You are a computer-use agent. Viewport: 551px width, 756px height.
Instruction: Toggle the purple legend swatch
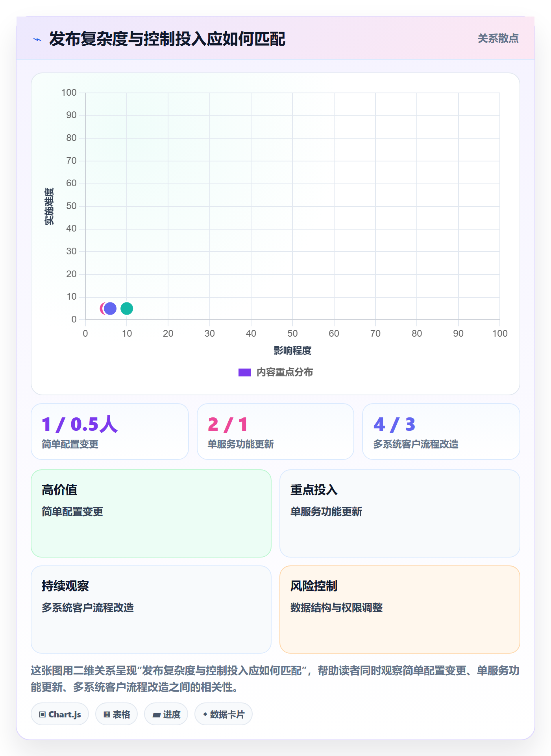(x=245, y=372)
